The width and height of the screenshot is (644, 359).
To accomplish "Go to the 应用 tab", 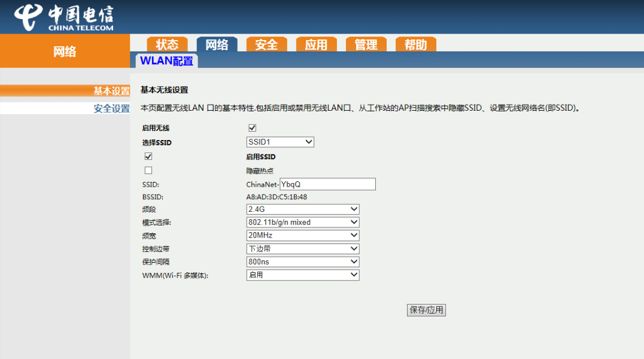I will tap(316, 45).
